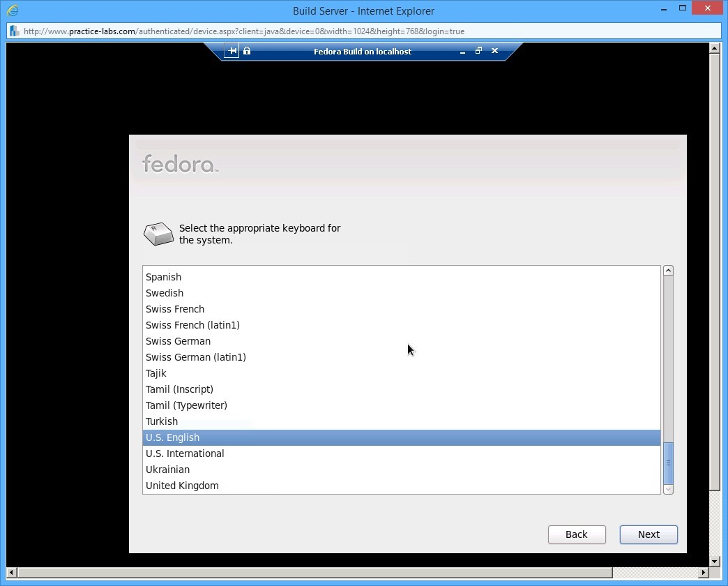Click the fedora logo on the installer screen
The height and width of the screenshot is (586, 728).
179,164
